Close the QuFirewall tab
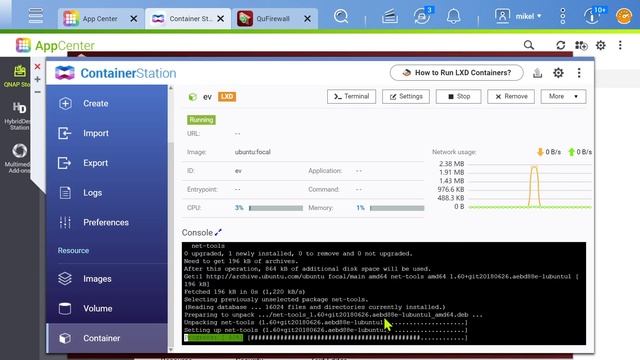The image size is (640, 360). click(307, 19)
